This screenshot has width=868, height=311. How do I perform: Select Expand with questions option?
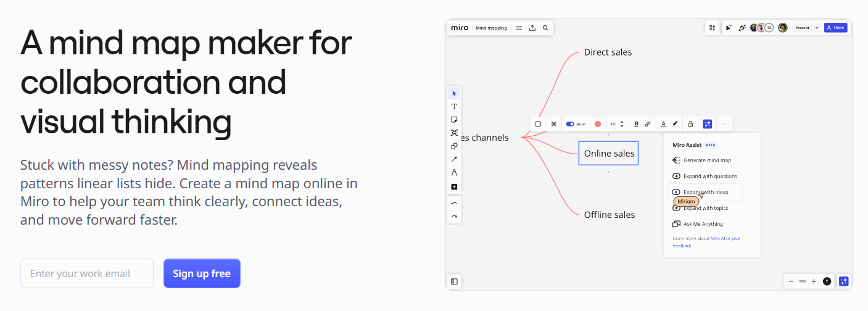(705, 176)
